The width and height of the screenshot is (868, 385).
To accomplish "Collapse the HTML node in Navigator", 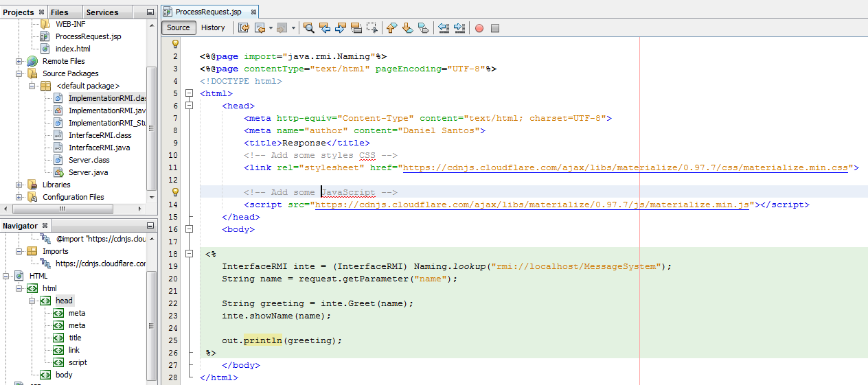I will coord(5,276).
